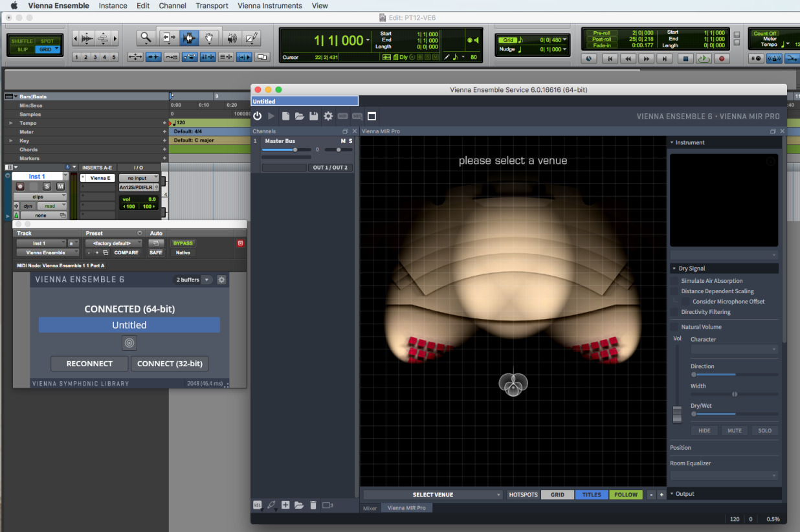This screenshot has width=800, height=532.
Task: Open project with the folder icon
Action: point(300,116)
